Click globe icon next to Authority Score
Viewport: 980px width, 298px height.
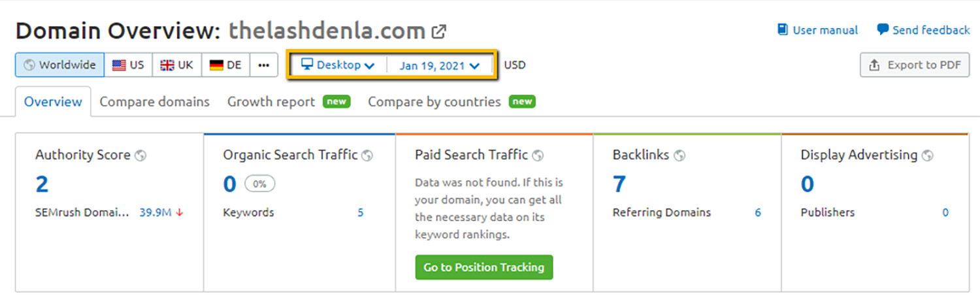pyautogui.click(x=140, y=156)
